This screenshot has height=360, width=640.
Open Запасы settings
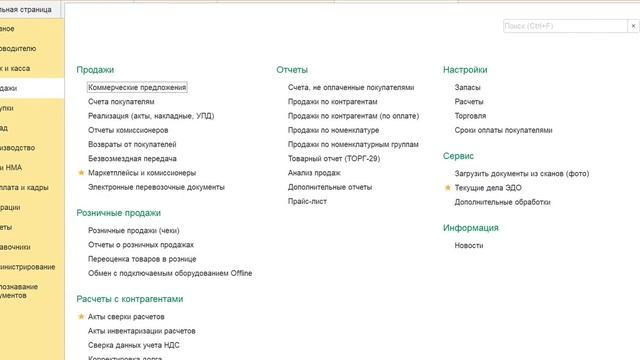click(x=467, y=87)
